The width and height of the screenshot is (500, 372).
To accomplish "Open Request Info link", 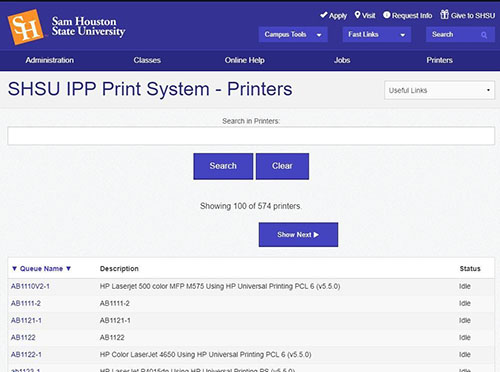I will click(x=407, y=15).
